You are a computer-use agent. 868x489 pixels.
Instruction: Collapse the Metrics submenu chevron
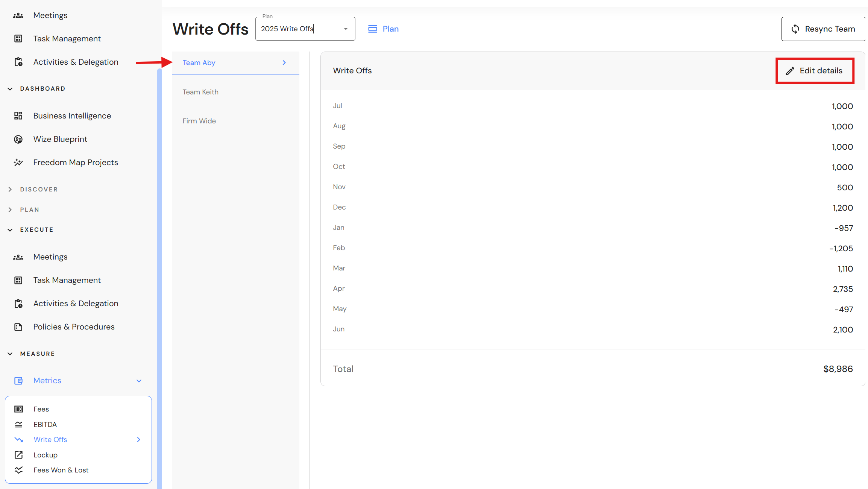pyautogui.click(x=139, y=381)
